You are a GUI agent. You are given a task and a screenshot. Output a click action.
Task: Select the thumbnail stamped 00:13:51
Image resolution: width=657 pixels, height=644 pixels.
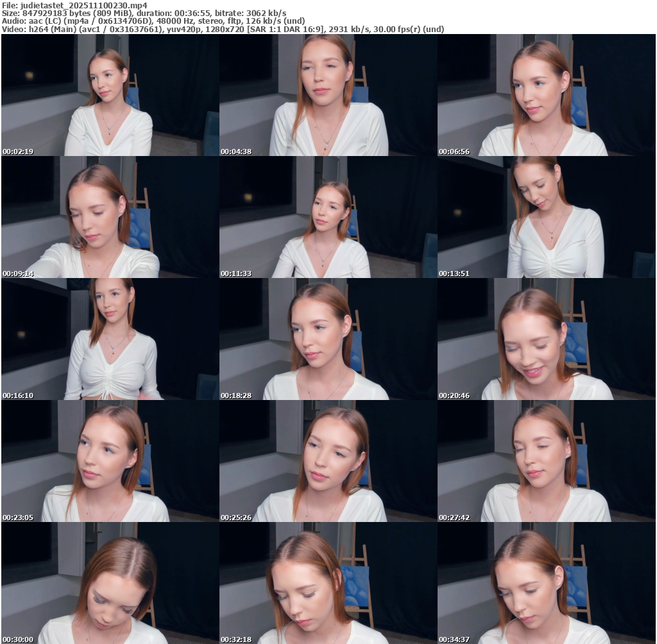[x=547, y=217]
